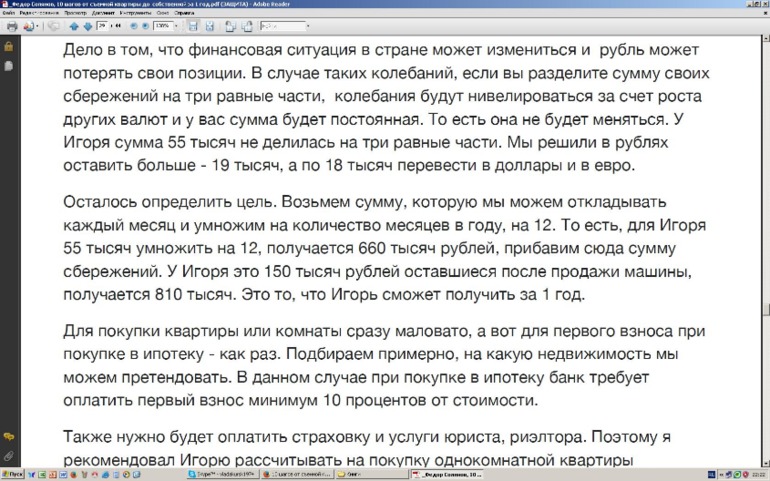Image resolution: width=770 pixels, height=481 pixels.
Task: Expand the zoom percentage dropdown arrow
Action: 176,26
